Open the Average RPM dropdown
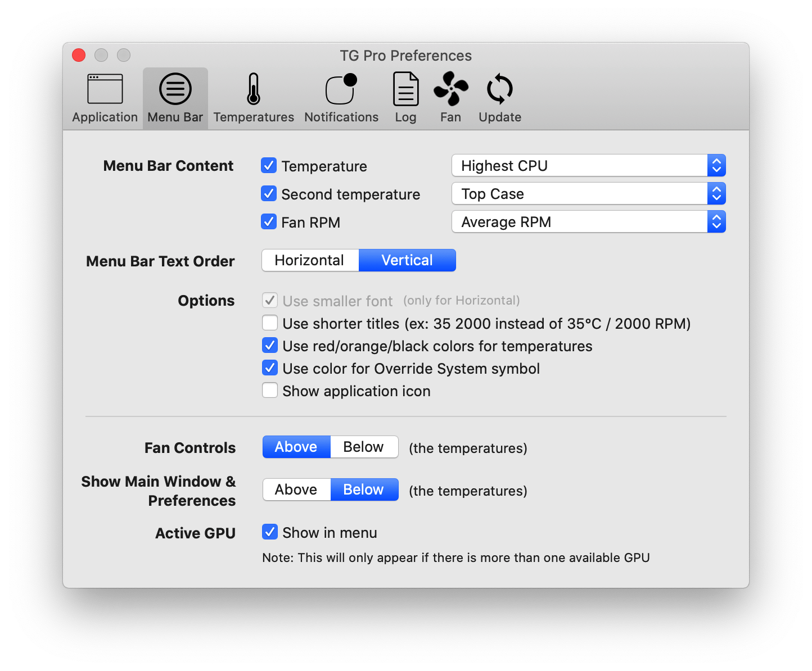Image resolution: width=812 pixels, height=671 pixels. tap(589, 222)
